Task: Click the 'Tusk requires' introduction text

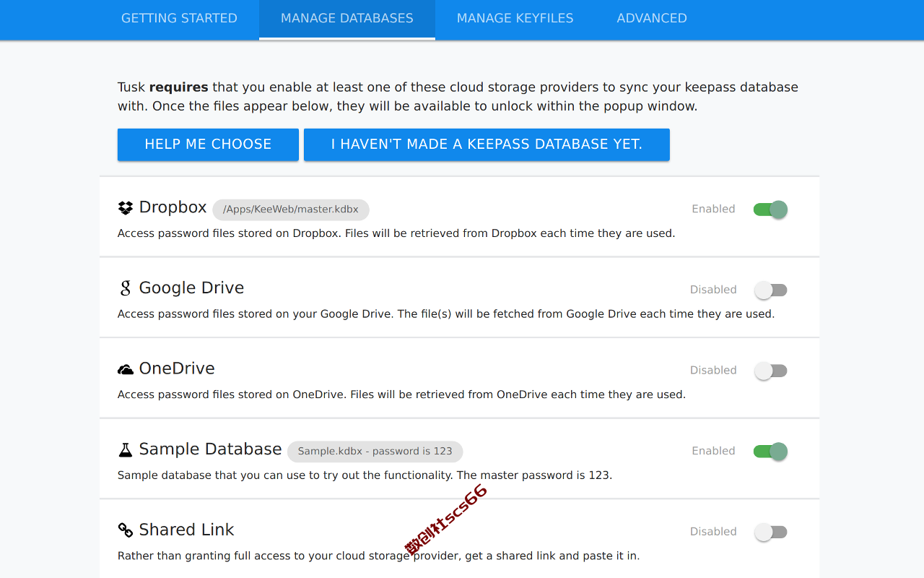Action: click(x=458, y=97)
